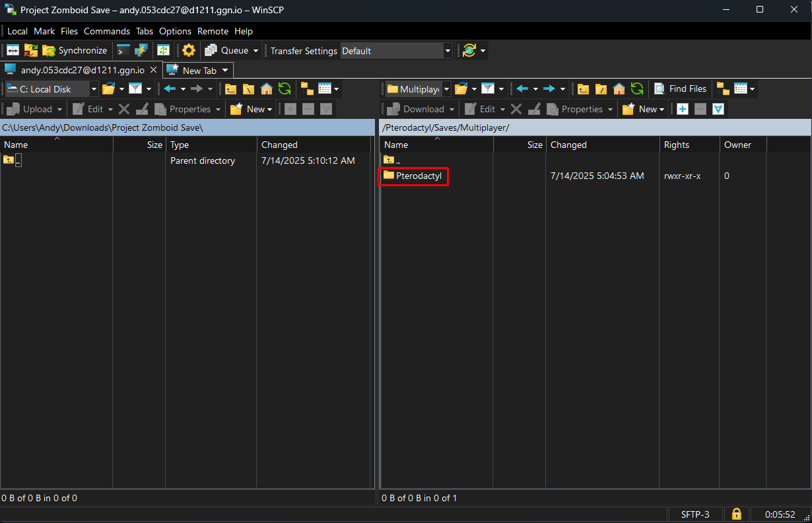
Task: Open WinSCP Preferences via gear icon
Action: point(189,50)
